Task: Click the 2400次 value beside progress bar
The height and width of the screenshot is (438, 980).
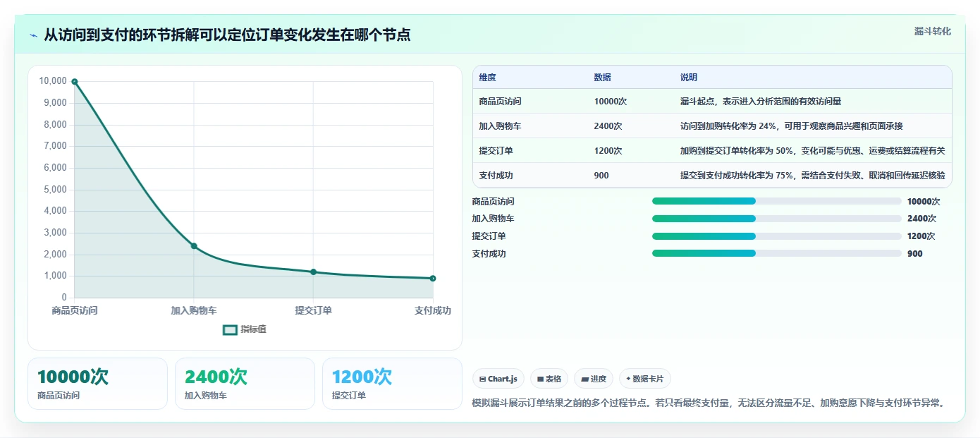Action: 921,219
